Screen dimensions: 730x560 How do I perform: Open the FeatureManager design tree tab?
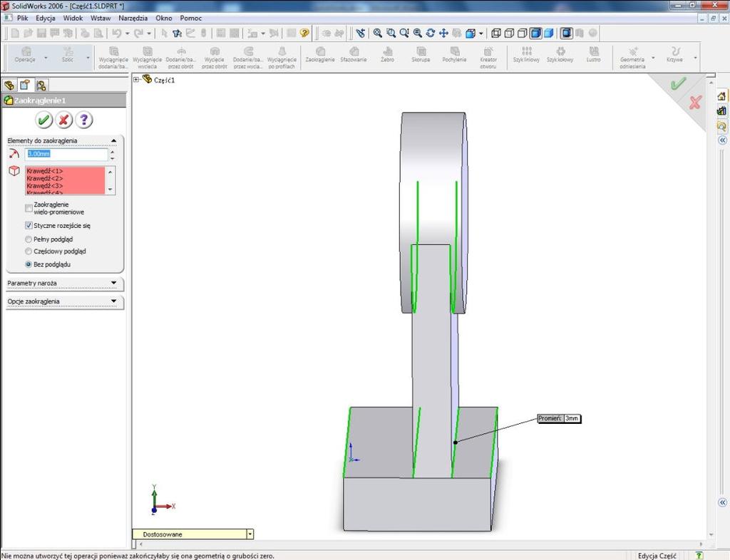click(x=9, y=85)
